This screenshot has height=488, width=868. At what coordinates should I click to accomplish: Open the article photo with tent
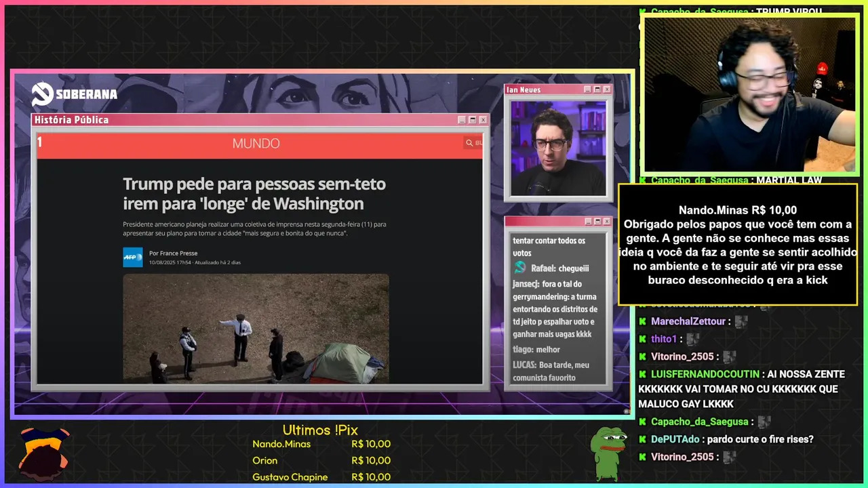click(x=256, y=328)
